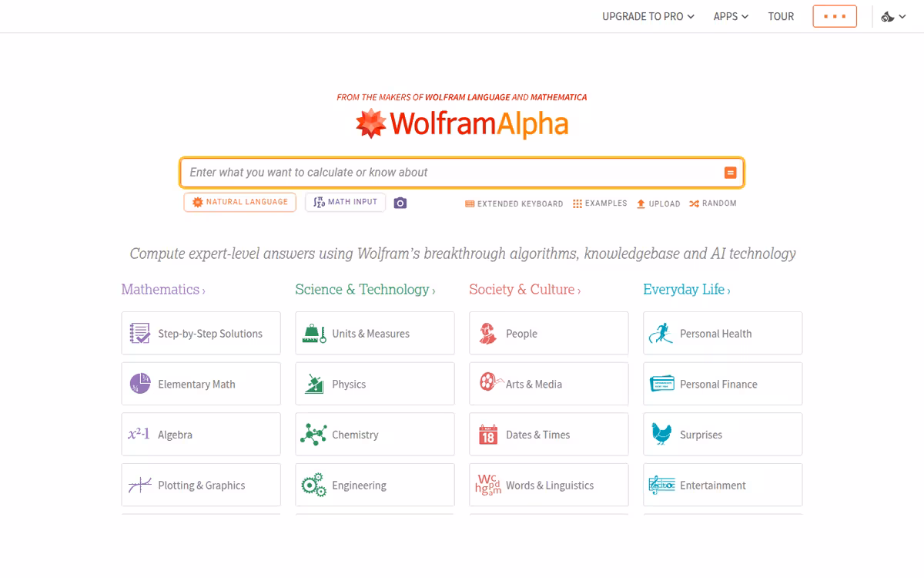Click the Personal Finance banknote icon
This screenshot has width=924, height=578.
tap(662, 384)
